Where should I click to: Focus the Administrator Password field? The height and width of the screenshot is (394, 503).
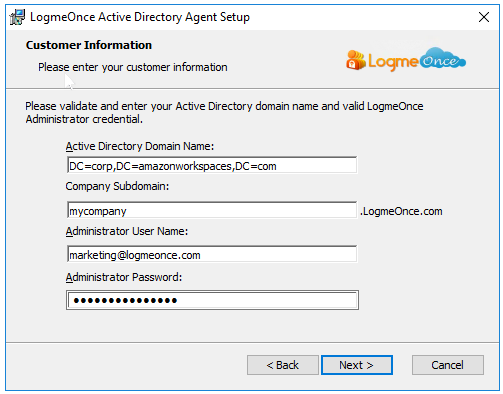[212, 300]
